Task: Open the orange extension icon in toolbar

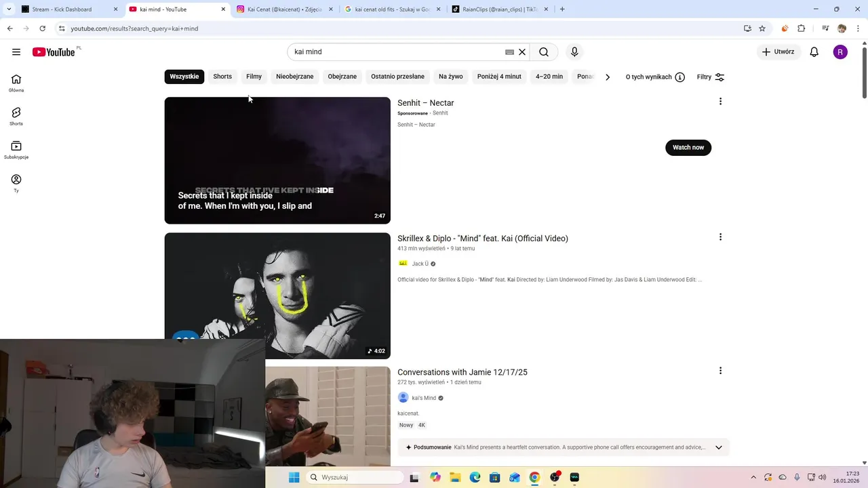Action: pos(785,28)
